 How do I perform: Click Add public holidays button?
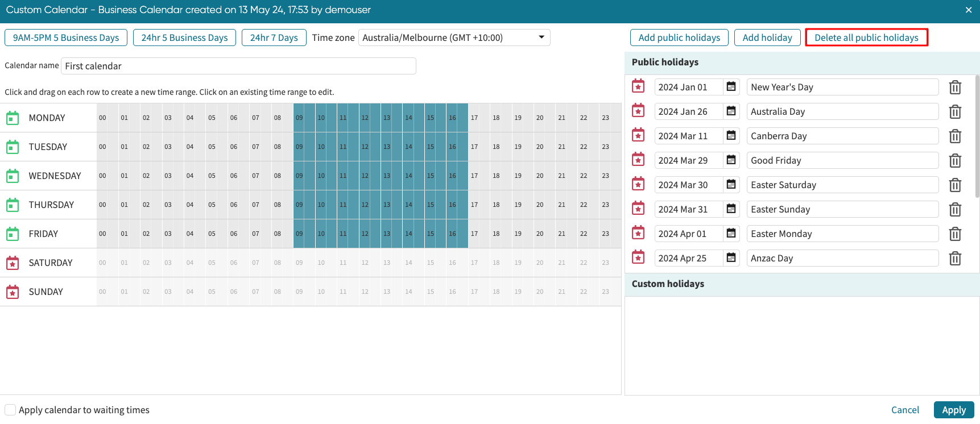[679, 38]
